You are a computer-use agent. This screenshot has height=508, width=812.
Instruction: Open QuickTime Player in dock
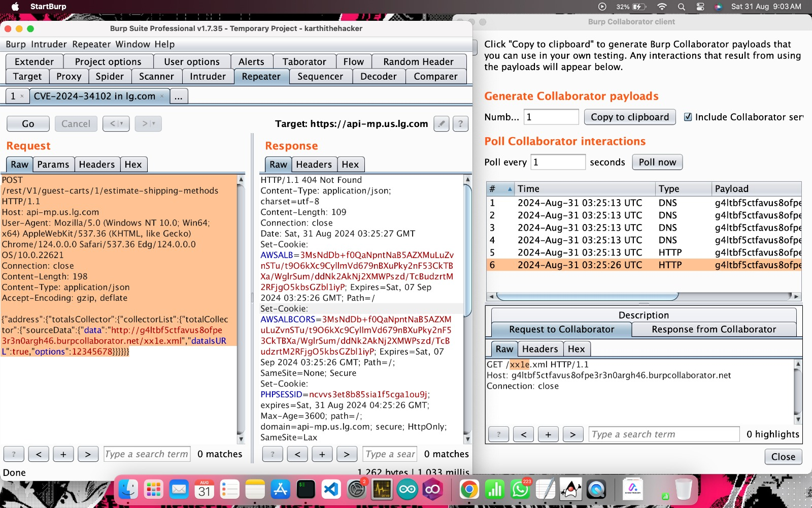click(x=596, y=490)
